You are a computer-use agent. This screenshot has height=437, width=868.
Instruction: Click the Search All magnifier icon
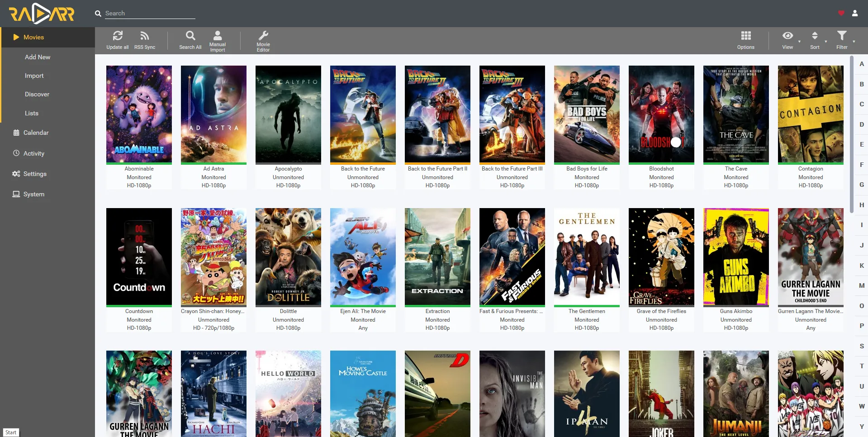point(190,36)
